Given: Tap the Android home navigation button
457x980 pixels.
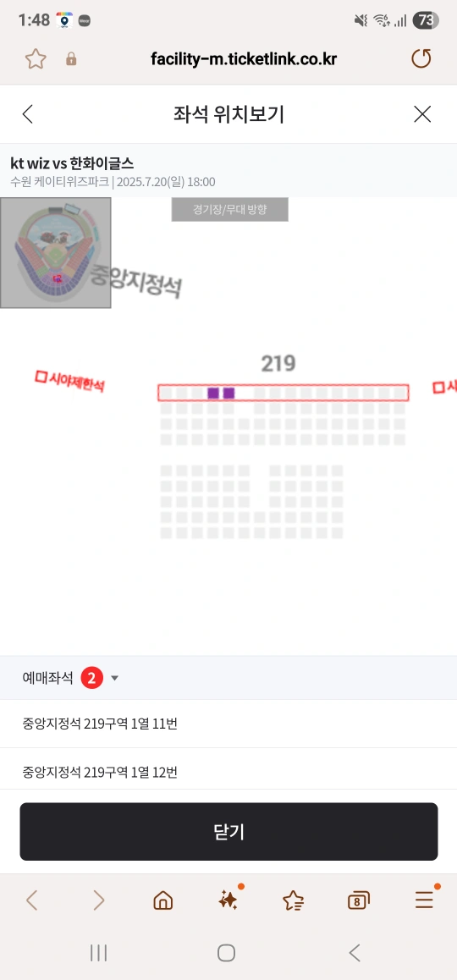Looking at the screenshot, I should point(226,953).
